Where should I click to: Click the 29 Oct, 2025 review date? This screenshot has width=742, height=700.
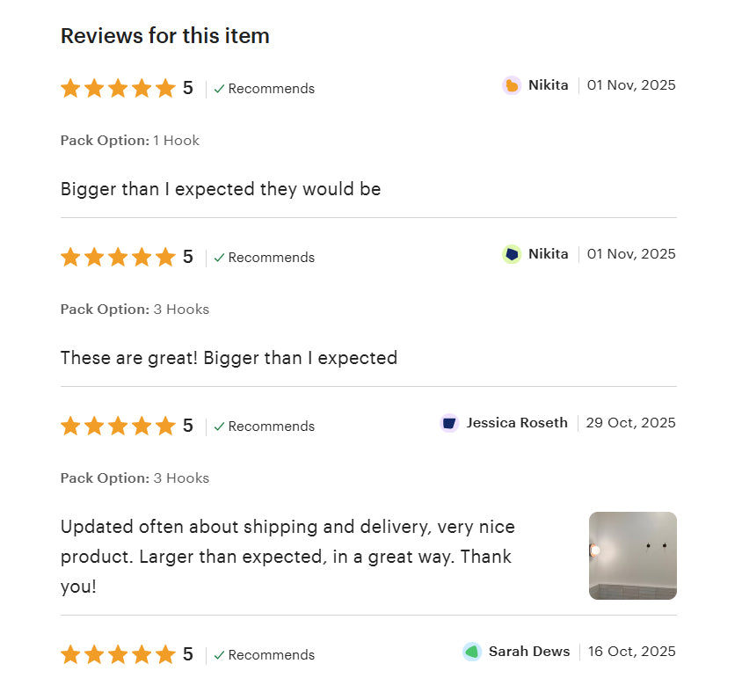pyautogui.click(x=630, y=423)
